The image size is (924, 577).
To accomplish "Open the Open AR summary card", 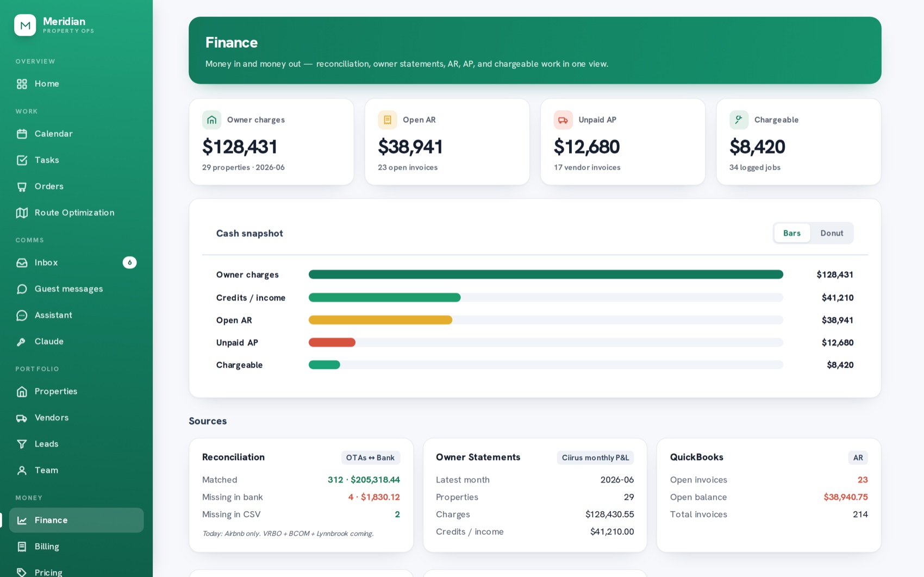I will pyautogui.click(x=447, y=142).
